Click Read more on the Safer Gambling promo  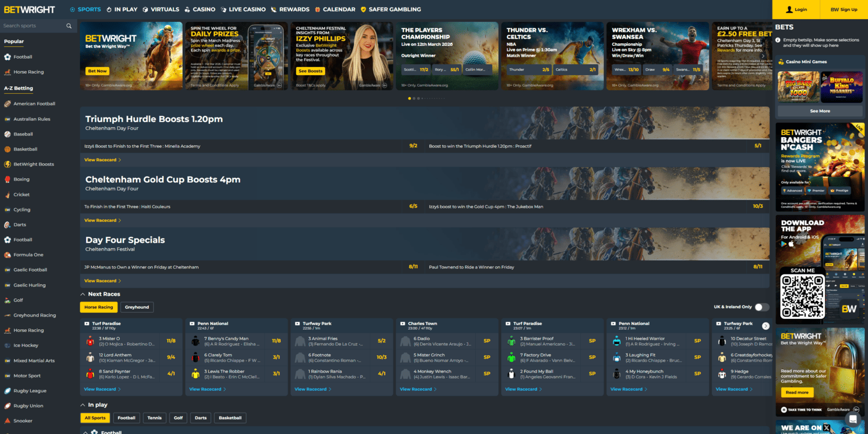click(x=797, y=392)
